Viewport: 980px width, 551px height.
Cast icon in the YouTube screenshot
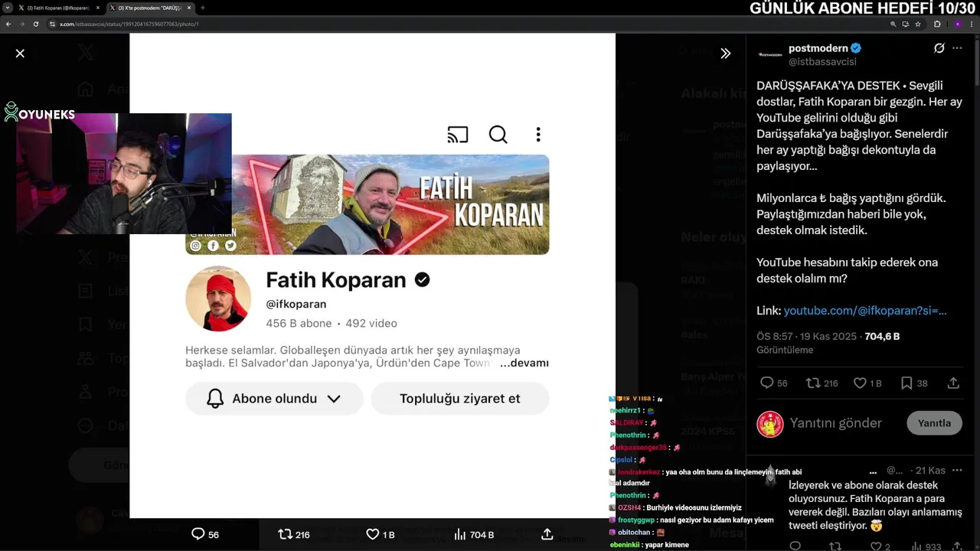point(458,135)
